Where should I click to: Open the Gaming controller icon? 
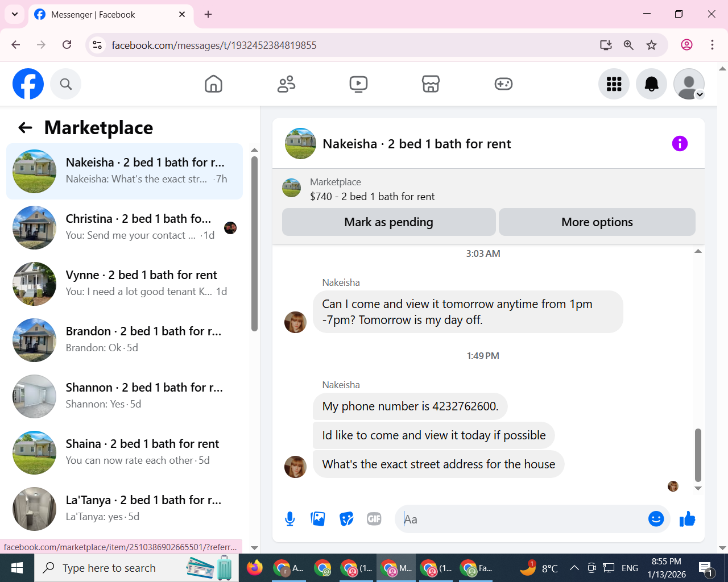(503, 84)
